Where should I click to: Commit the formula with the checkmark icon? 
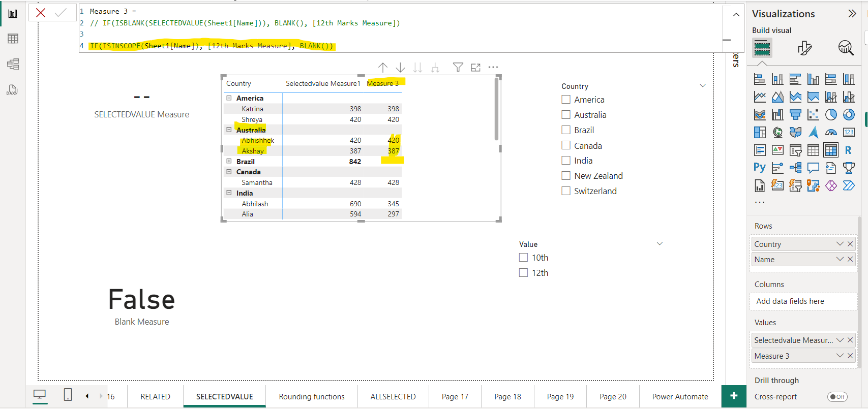coord(61,13)
